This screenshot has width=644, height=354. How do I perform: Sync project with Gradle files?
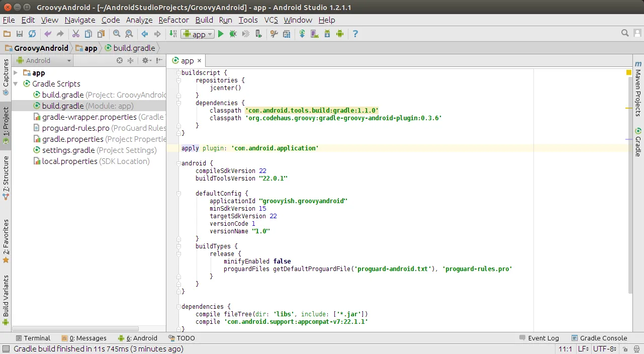coord(302,34)
